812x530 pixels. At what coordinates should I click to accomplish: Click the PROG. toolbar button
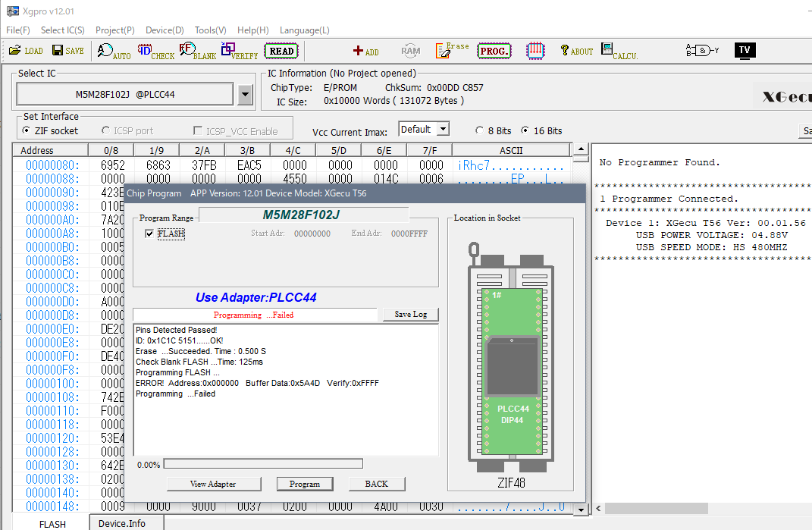click(x=494, y=52)
